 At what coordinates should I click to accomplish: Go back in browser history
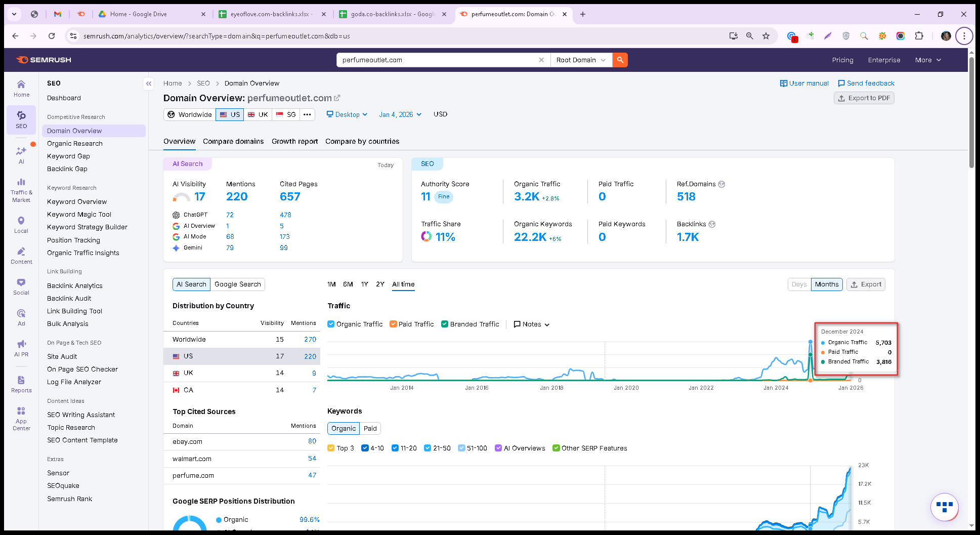[15, 36]
